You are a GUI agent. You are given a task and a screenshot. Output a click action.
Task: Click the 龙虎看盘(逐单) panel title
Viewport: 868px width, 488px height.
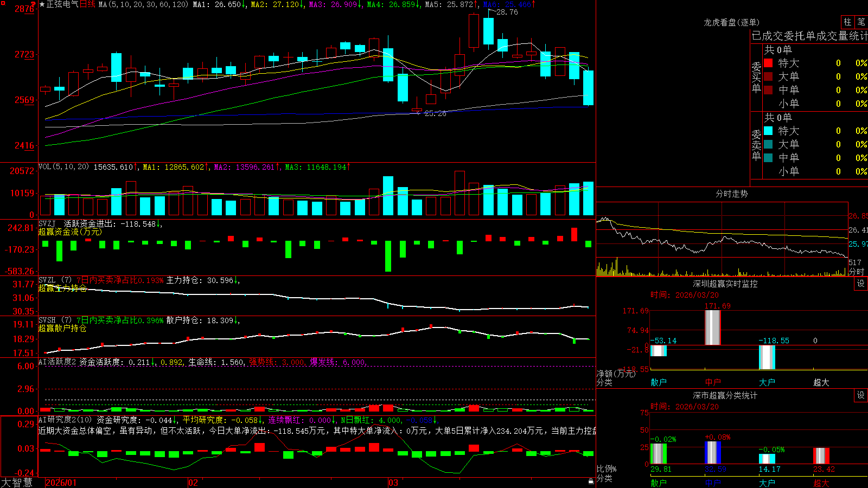[731, 22]
